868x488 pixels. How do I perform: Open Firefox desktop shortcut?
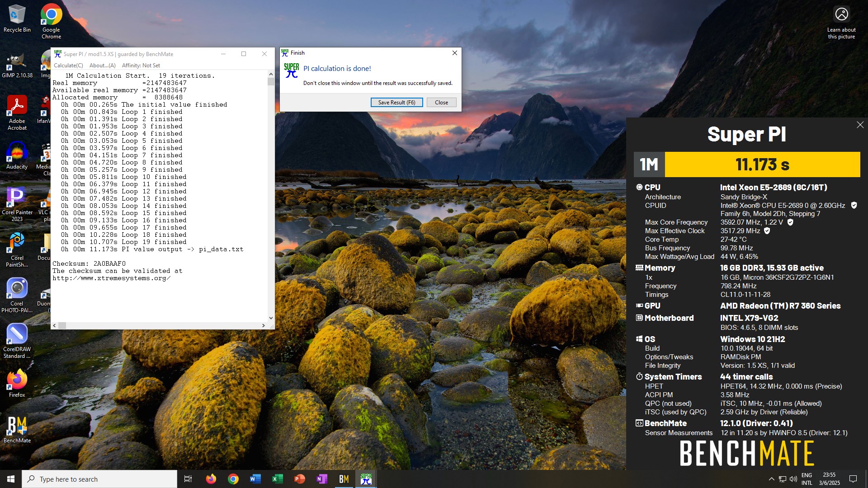coord(17,384)
